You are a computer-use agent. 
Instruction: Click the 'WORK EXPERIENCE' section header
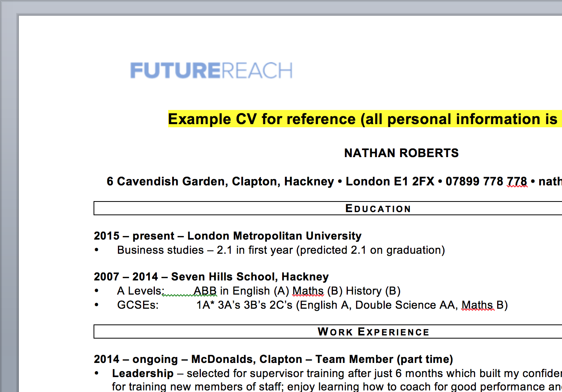pos(373,332)
